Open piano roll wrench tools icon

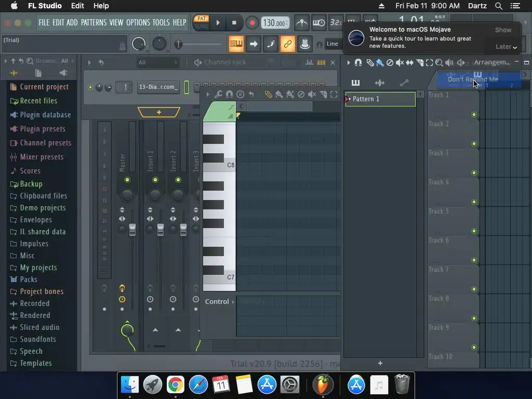(219, 95)
